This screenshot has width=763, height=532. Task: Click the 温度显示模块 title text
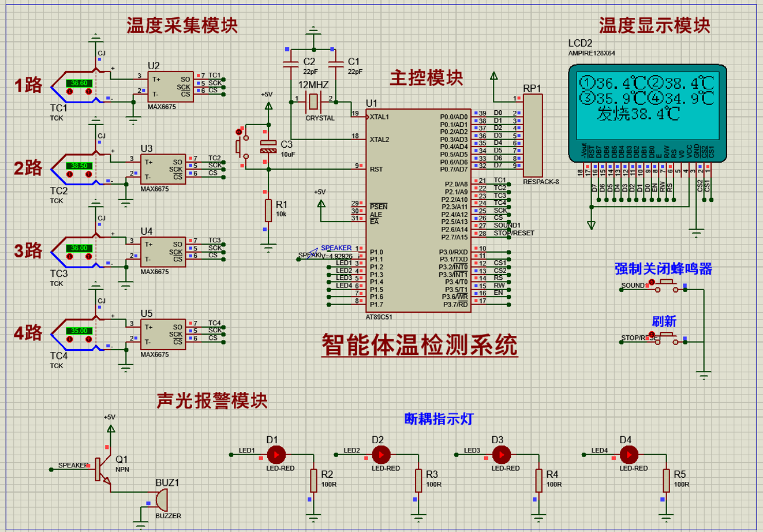click(654, 25)
